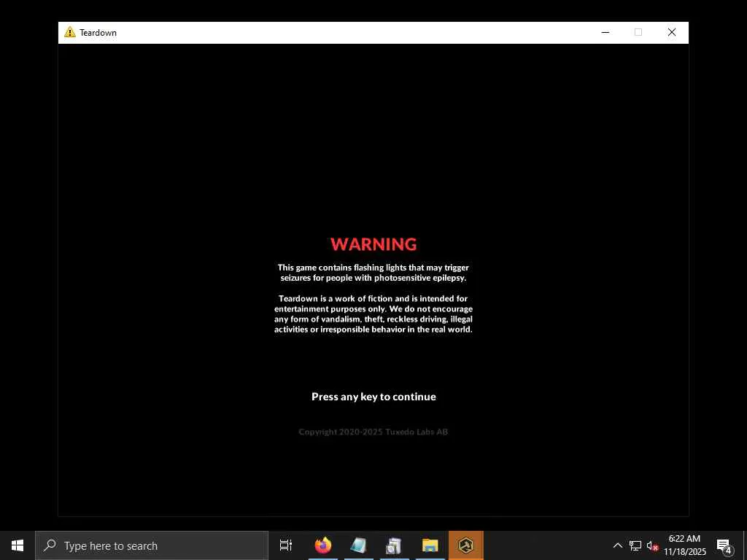Open the stacked documents app in taskbar
This screenshot has height=560, width=747.
point(395,545)
